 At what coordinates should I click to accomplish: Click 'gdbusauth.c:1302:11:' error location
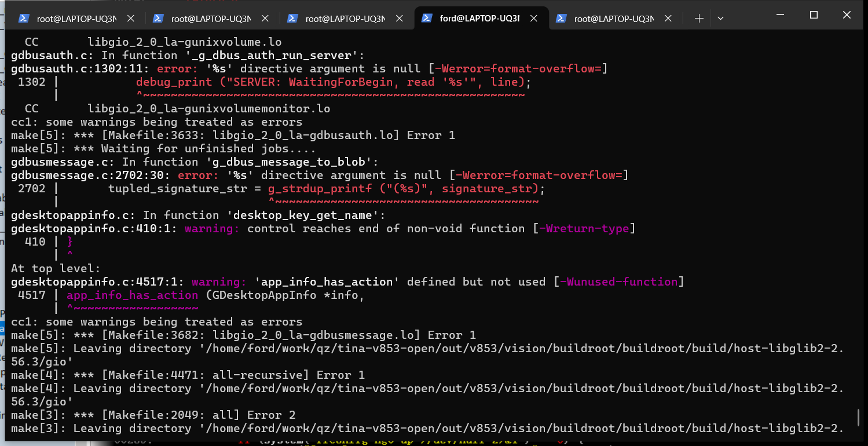pyautogui.click(x=80, y=68)
